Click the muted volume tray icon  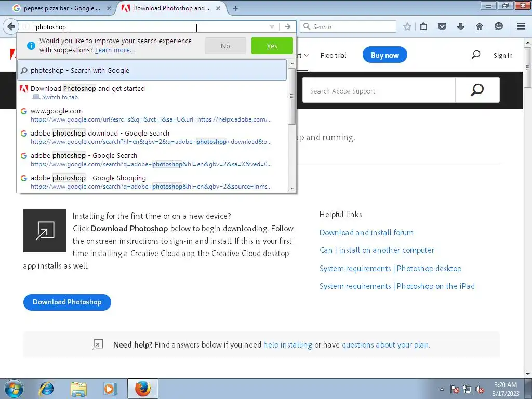click(x=480, y=390)
